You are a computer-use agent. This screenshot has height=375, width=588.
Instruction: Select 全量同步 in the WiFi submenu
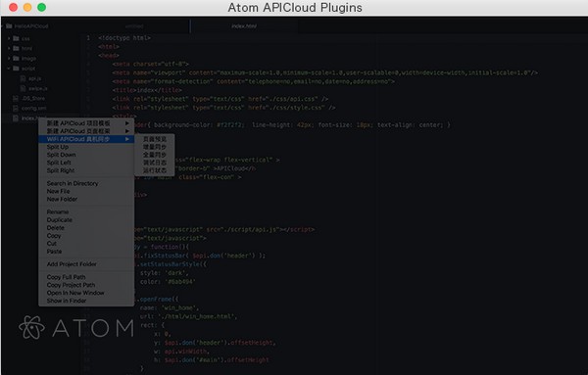pyautogui.click(x=155, y=155)
